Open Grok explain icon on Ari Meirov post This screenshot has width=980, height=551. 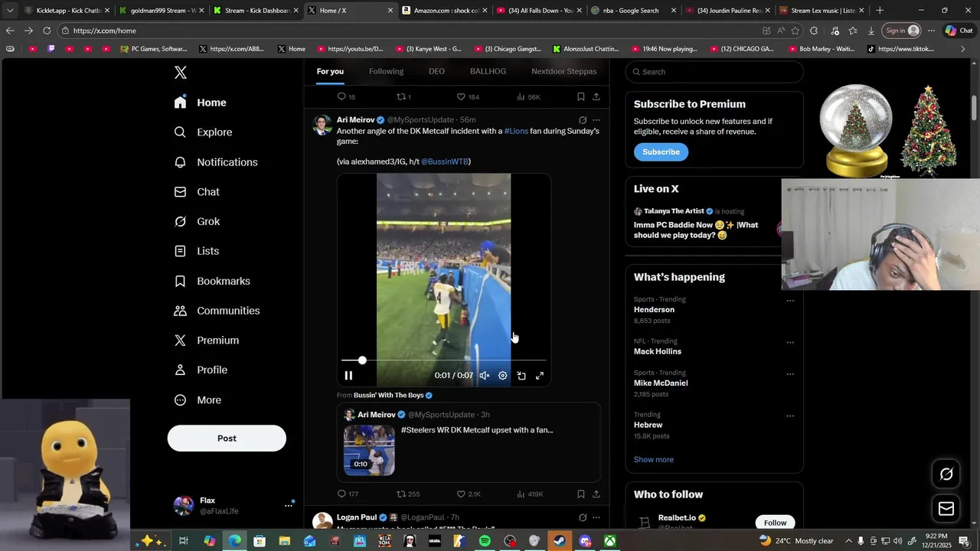pos(583,120)
